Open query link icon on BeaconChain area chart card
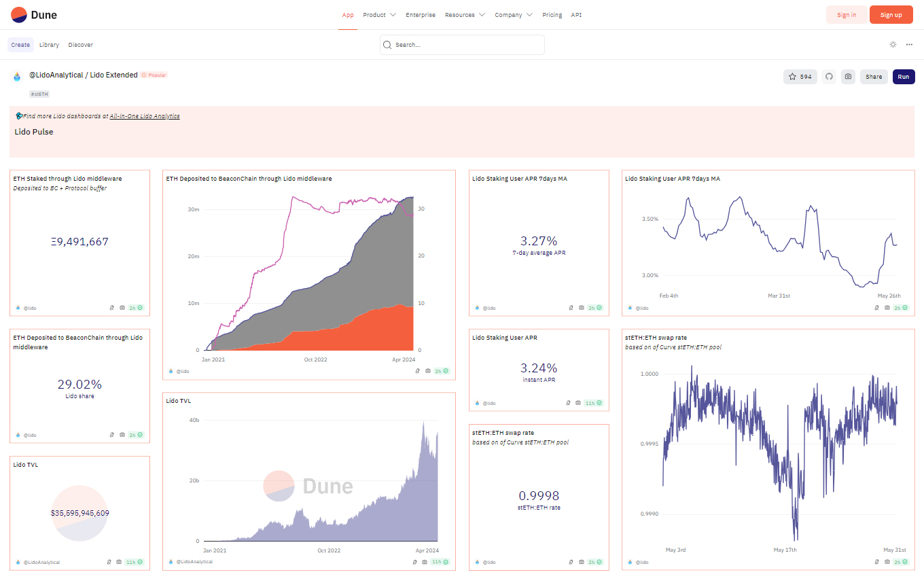The image size is (924, 583). (418, 371)
